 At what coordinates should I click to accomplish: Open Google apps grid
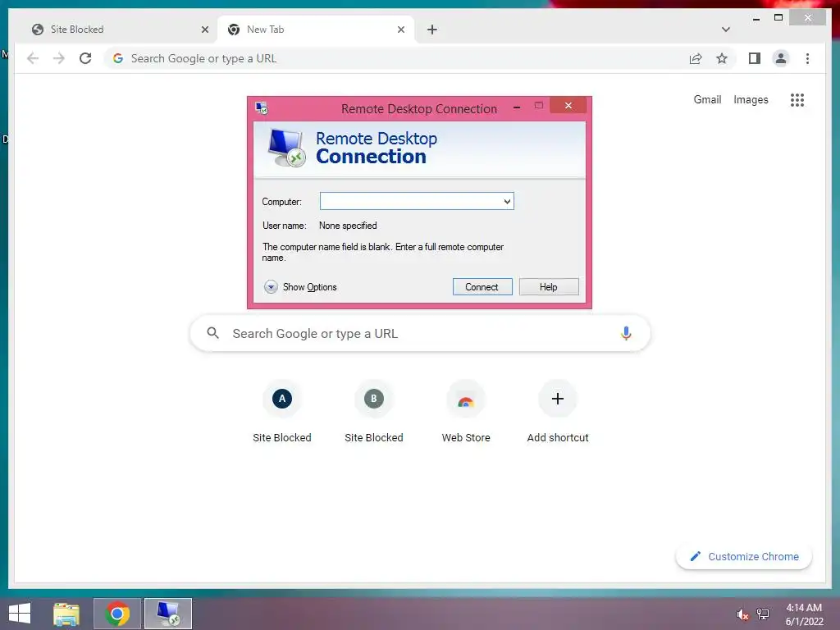797,99
